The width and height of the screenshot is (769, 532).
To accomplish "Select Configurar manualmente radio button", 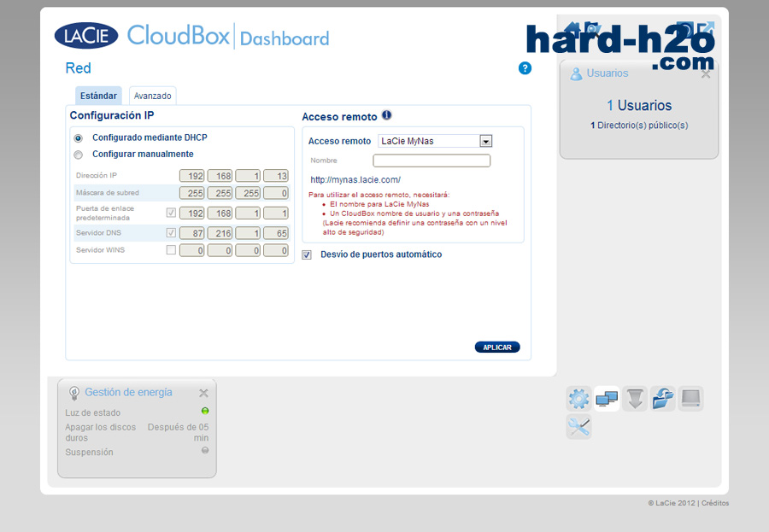I will pyautogui.click(x=79, y=155).
